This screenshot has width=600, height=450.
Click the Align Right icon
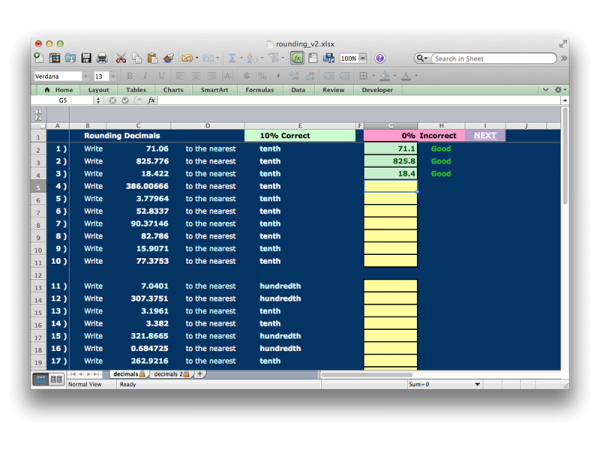[212, 76]
